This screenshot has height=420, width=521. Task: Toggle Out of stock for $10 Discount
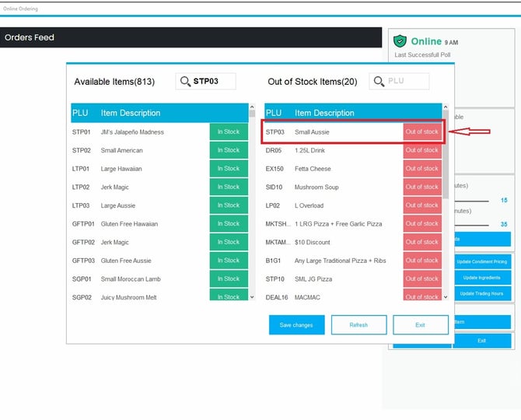click(x=422, y=242)
